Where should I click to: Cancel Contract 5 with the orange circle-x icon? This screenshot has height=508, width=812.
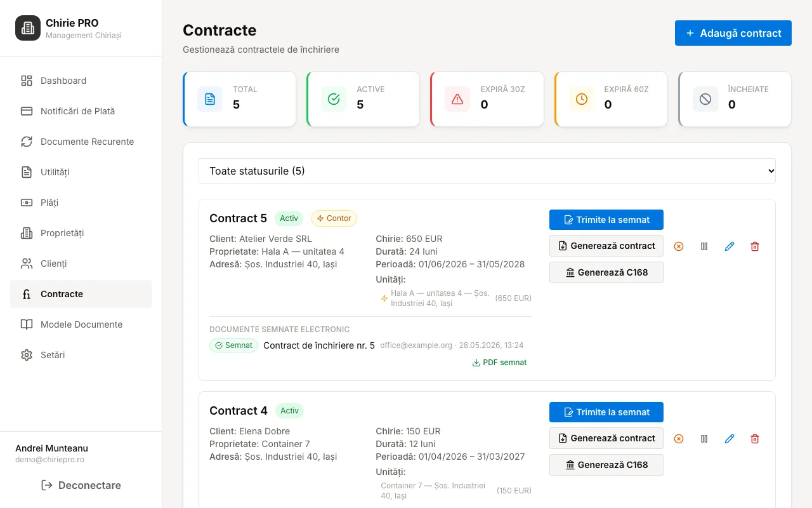click(x=679, y=246)
